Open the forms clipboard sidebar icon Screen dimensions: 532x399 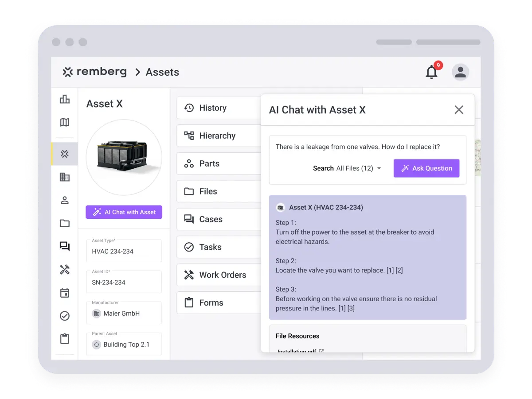pos(65,339)
